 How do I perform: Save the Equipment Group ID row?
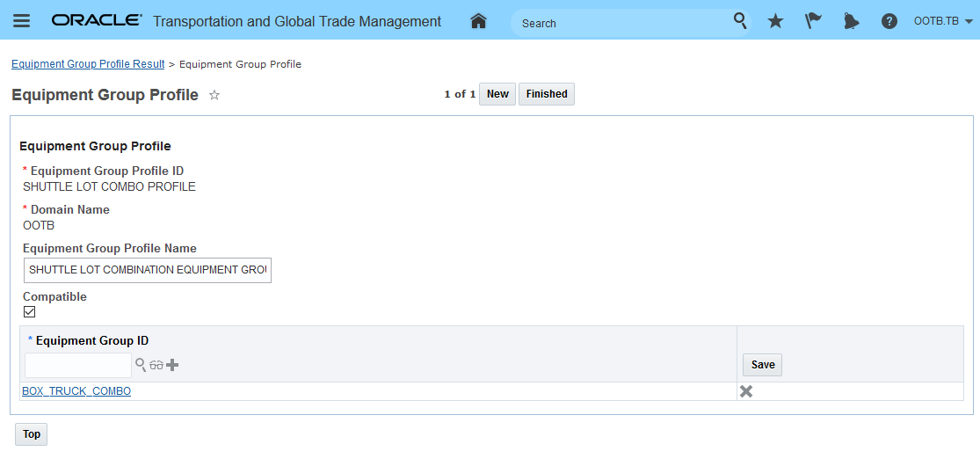pos(762,365)
